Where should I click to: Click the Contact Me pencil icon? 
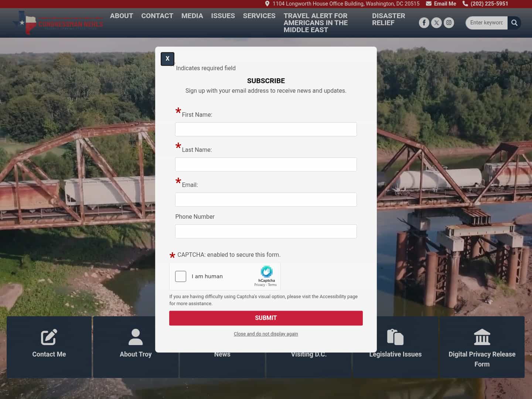click(49, 337)
